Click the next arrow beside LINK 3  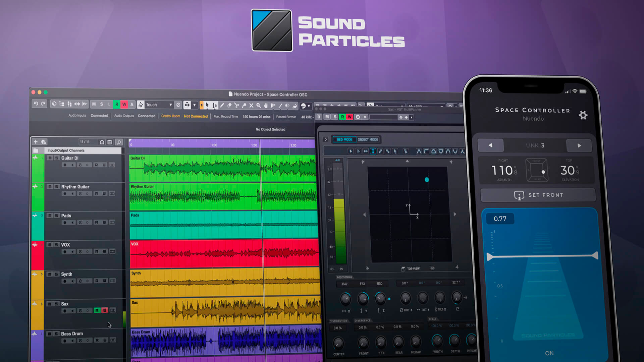pos(579,145)
